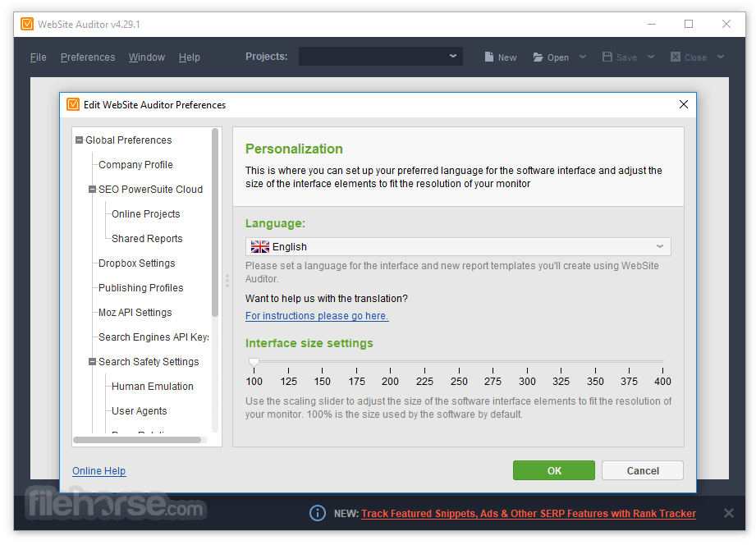Viewport: 756px width, 545px height.
Task: Click the tree panel vertical scrollbar
Action: (215, 222)
